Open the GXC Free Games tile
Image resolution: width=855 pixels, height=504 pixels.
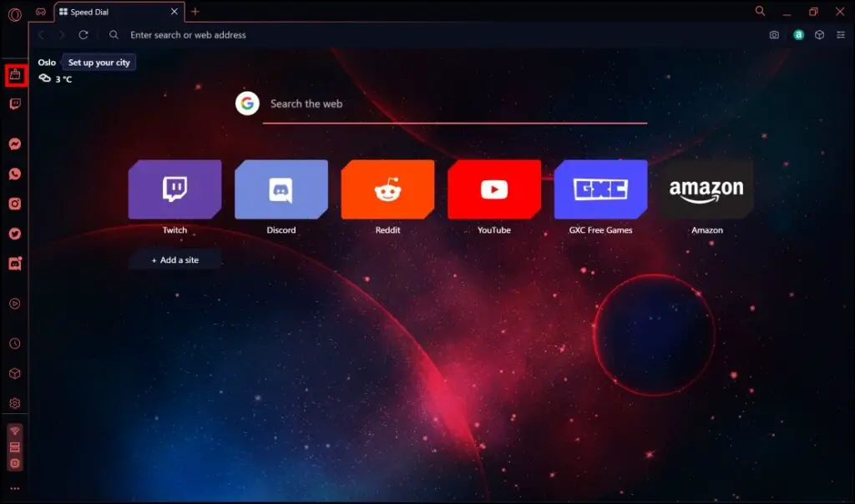(601, 189)
